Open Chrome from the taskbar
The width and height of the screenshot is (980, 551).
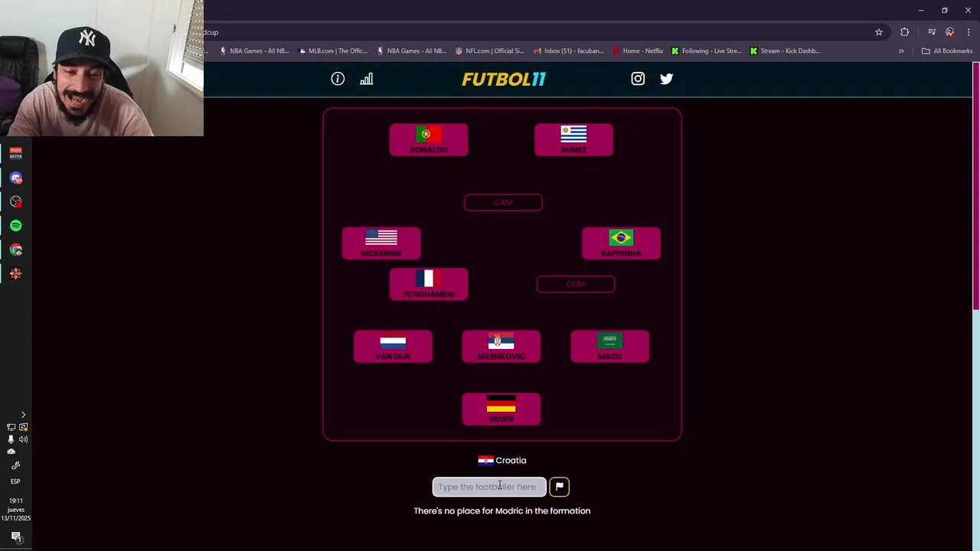[16, 249]
